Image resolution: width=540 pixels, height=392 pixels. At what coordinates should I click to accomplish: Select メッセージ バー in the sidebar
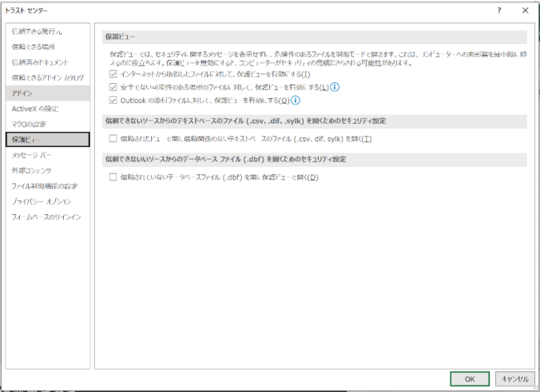47,155
